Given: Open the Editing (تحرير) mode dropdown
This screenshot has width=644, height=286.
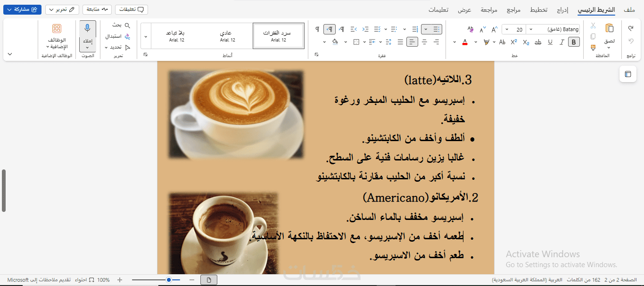Looking at the screenshot, I should point(62,9).
